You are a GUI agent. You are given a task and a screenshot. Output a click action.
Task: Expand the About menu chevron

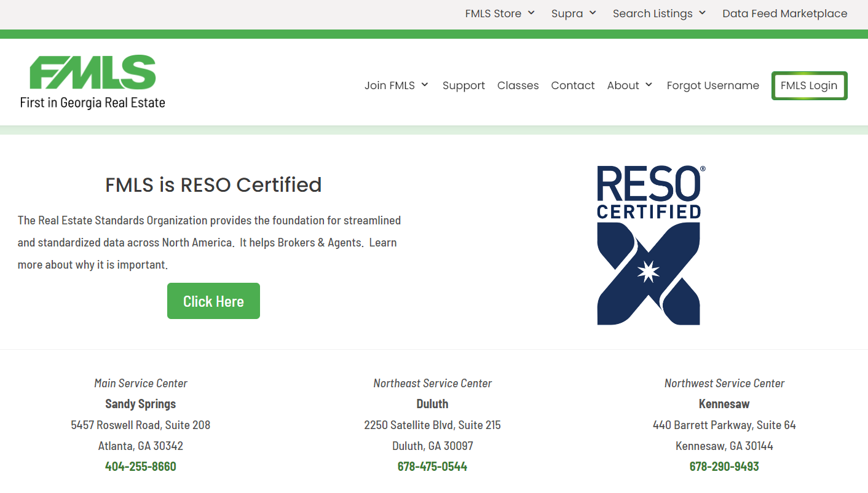point(649,85)
